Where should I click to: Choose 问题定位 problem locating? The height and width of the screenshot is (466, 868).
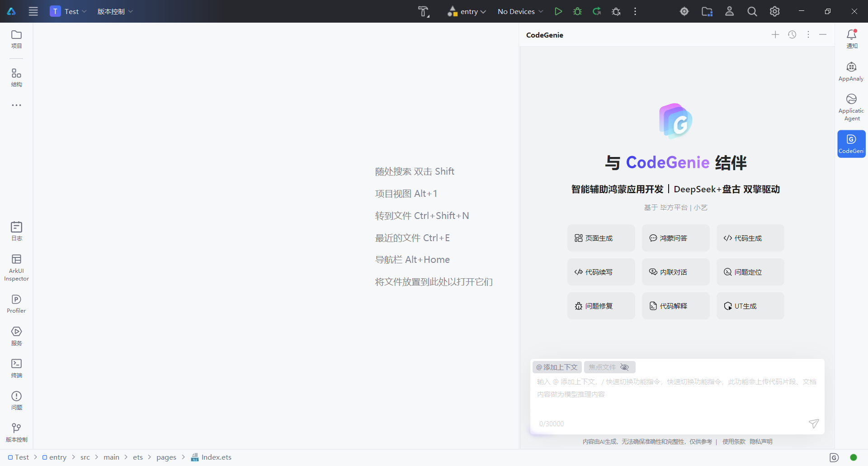[750, 272]
